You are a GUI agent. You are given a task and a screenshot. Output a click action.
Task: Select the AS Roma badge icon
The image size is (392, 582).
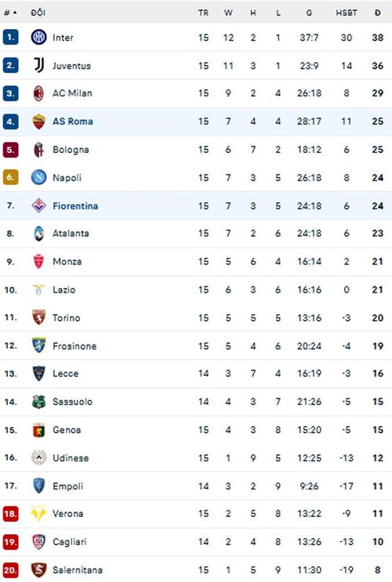pyautogui.click(x=38, y=122)
